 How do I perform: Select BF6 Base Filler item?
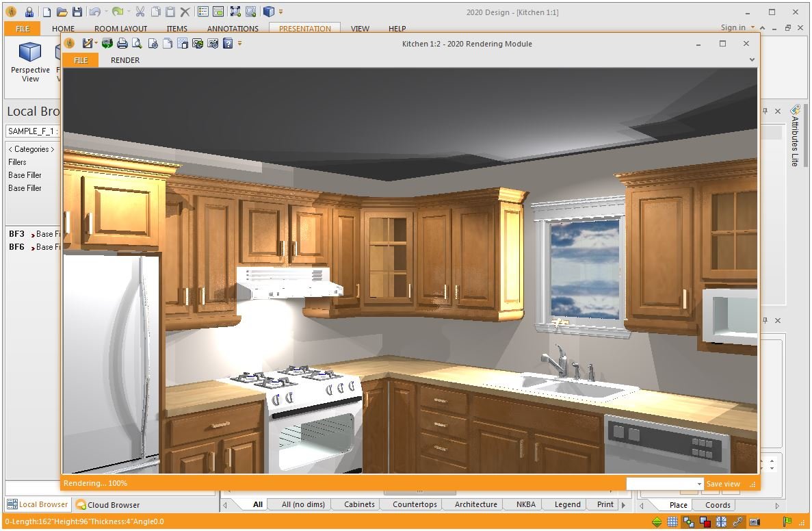pyautogui.click(x=34, y=246)
